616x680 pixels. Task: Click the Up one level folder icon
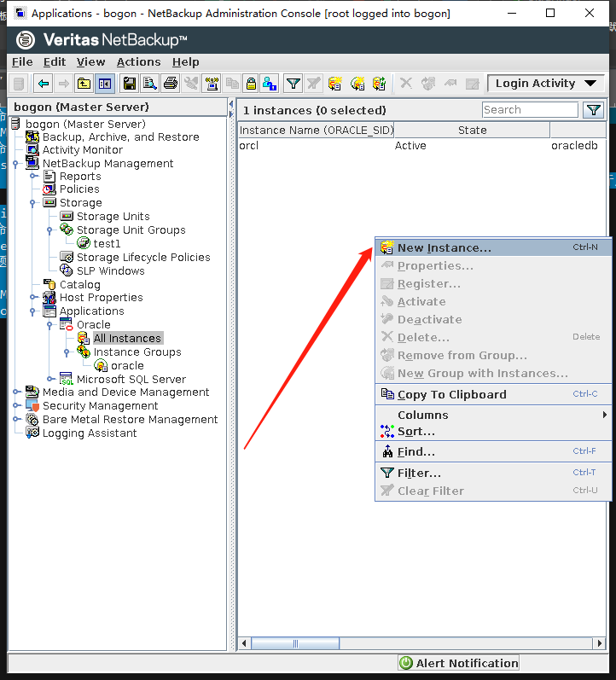(84, 84)
